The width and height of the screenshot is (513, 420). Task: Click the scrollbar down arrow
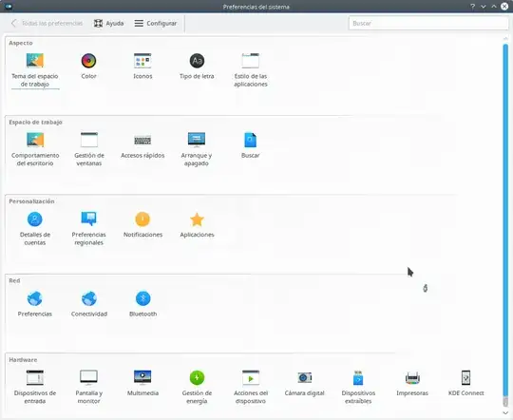(x=505, y=413)
